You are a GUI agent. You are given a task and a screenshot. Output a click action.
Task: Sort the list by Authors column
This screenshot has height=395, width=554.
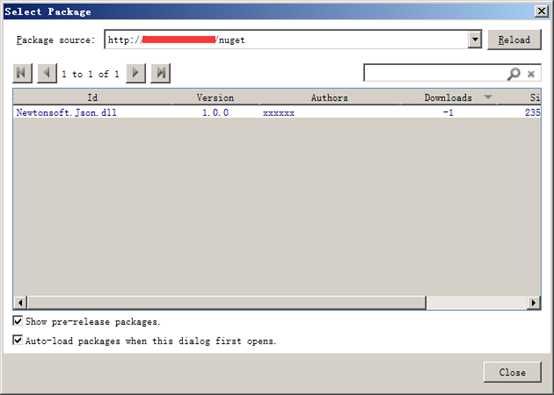coord(329,97)
